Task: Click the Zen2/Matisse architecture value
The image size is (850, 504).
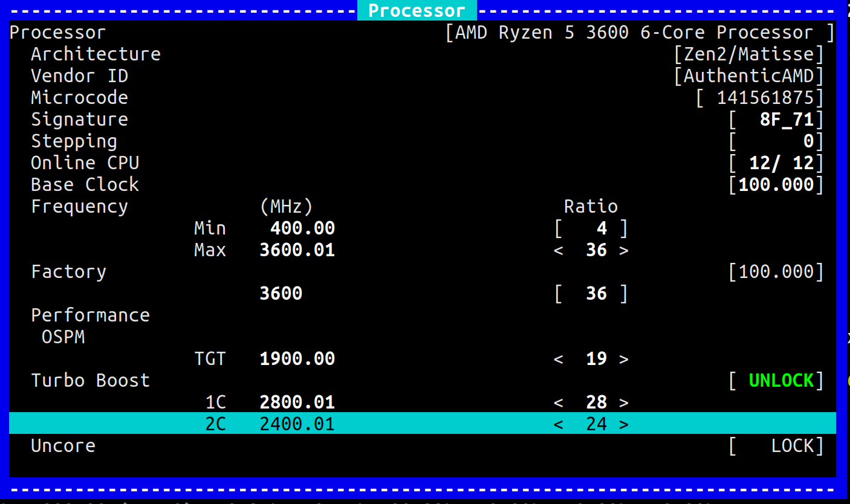Action: pyautogui.click(x=749, y=54)
